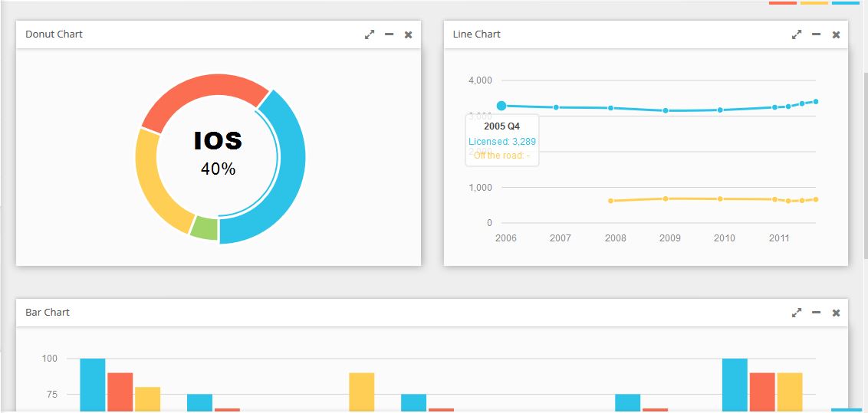Close the Bar Chart panel
Viewport: 868px width, 413px height.
point(836,313)
